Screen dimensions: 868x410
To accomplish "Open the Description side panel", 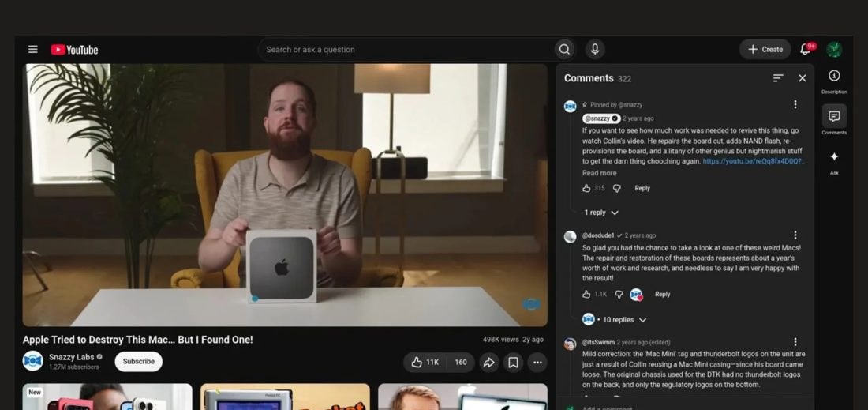I will click(x=834, y=81).
